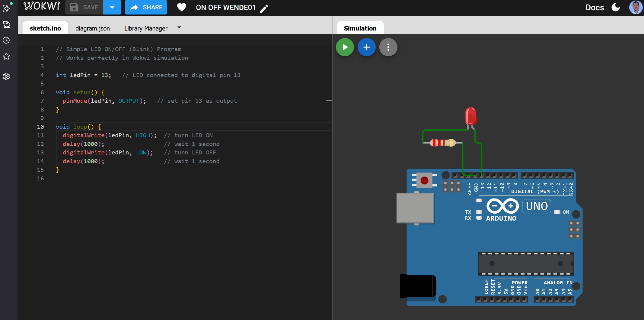Click the SHARE button

(146, 7)
